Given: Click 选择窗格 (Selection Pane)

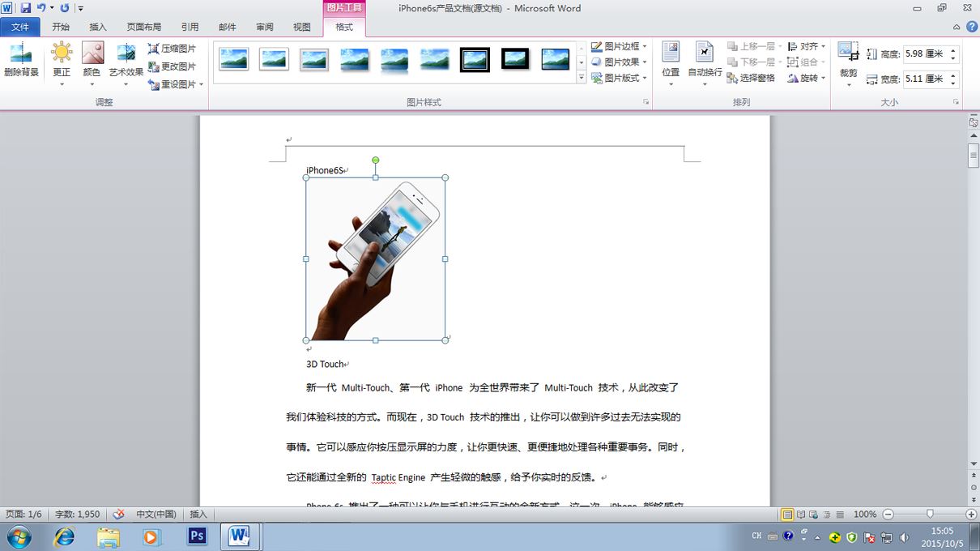Looking at the screenshot, I should 751,78.
